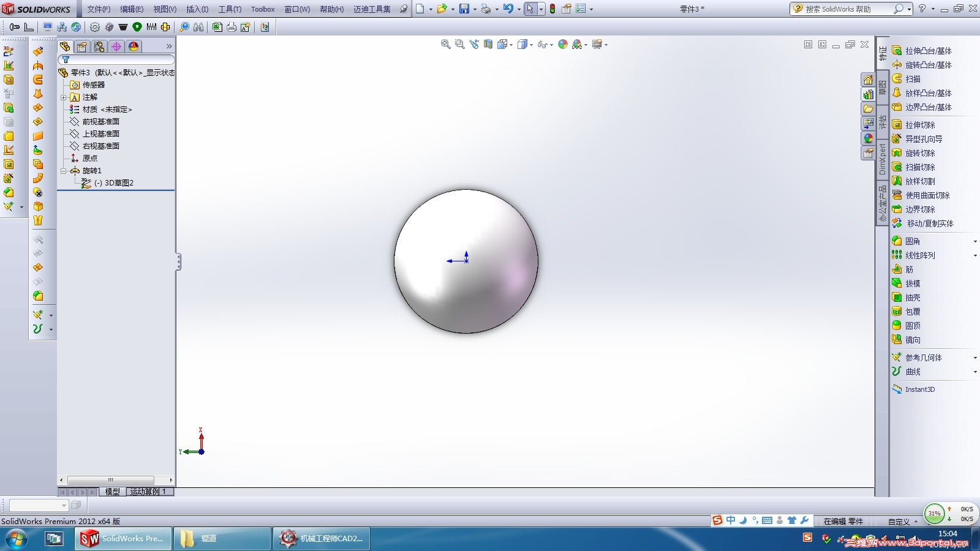Select 旋转切除 revolved cut
Screen dimensions: 980x551
point(914,153)
